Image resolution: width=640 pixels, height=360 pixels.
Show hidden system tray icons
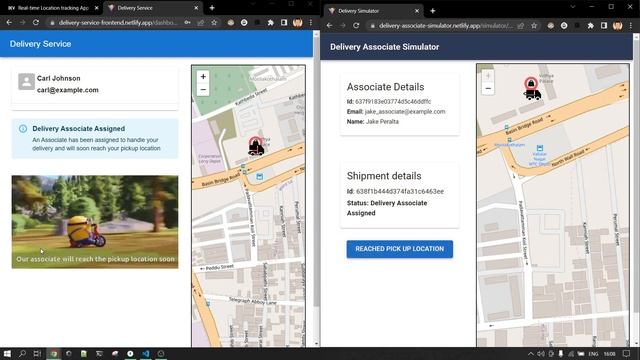(530, 354)
